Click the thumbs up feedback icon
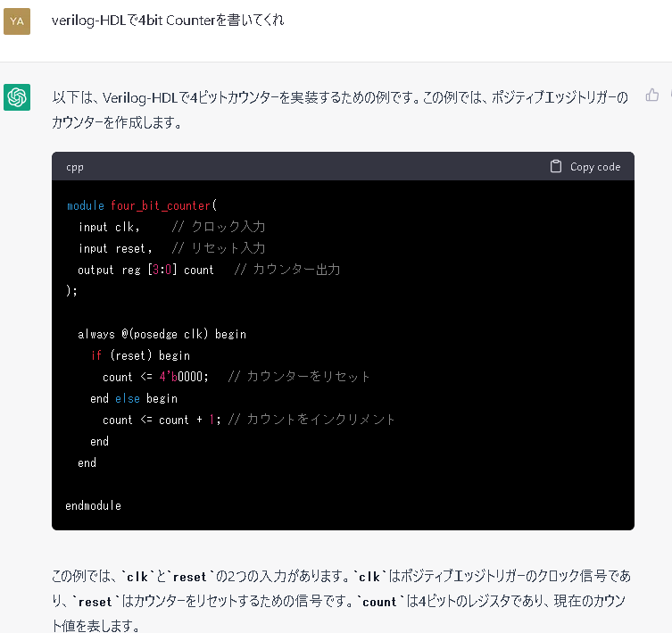 click(x=651, y=95)
